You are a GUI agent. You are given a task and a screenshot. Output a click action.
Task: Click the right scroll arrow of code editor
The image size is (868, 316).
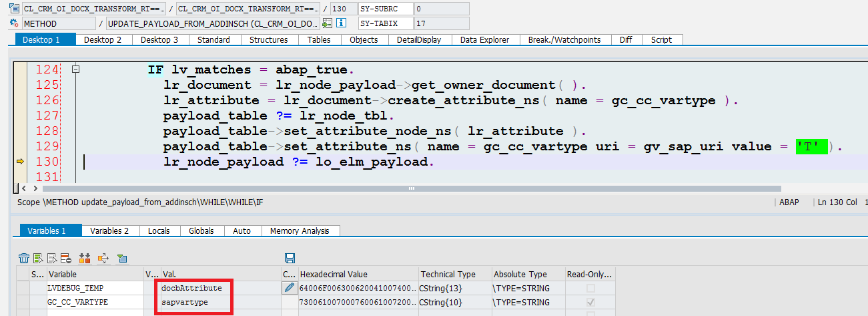35,189
